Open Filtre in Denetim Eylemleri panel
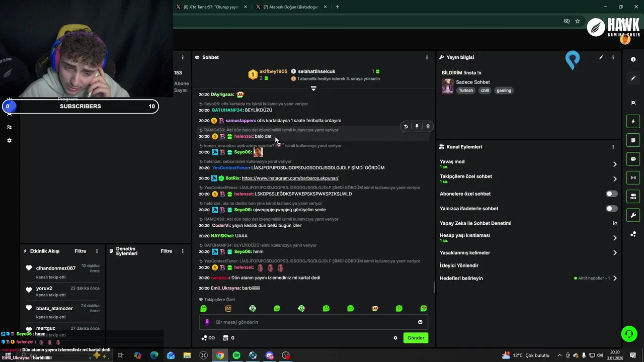Viewport: 644px width, 362px height. pyautogui.click(x=167, y=251)
